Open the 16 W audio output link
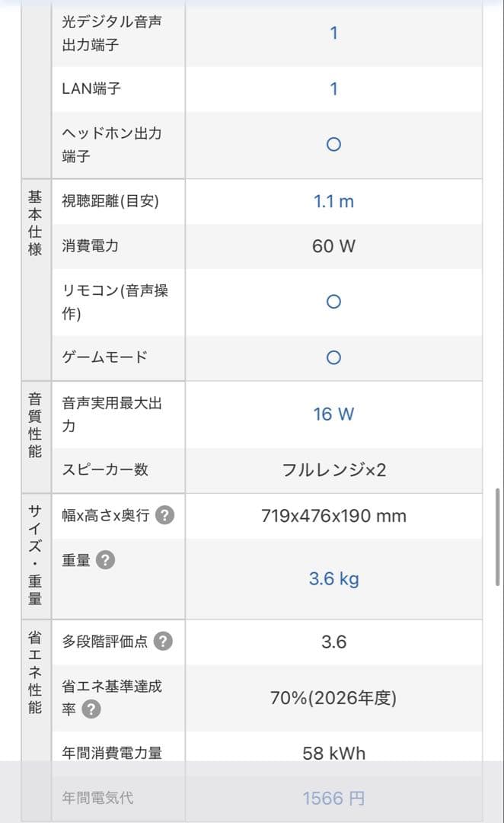 [x=333, y=414]
